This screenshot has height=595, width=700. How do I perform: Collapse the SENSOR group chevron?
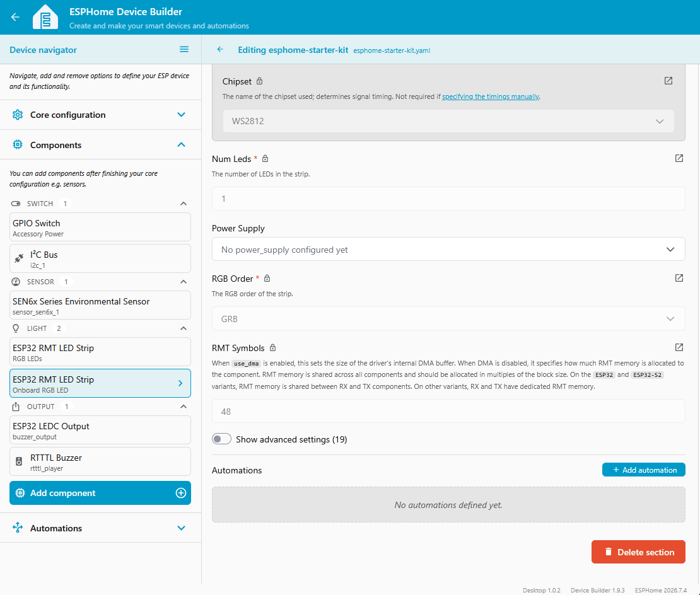(x=184, y=282)
